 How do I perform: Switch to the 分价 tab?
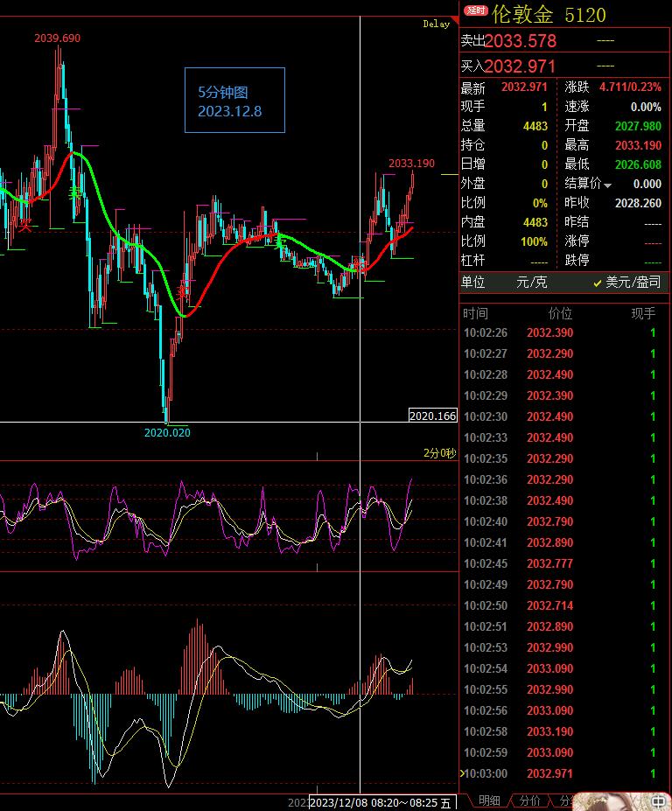point(530,801)
